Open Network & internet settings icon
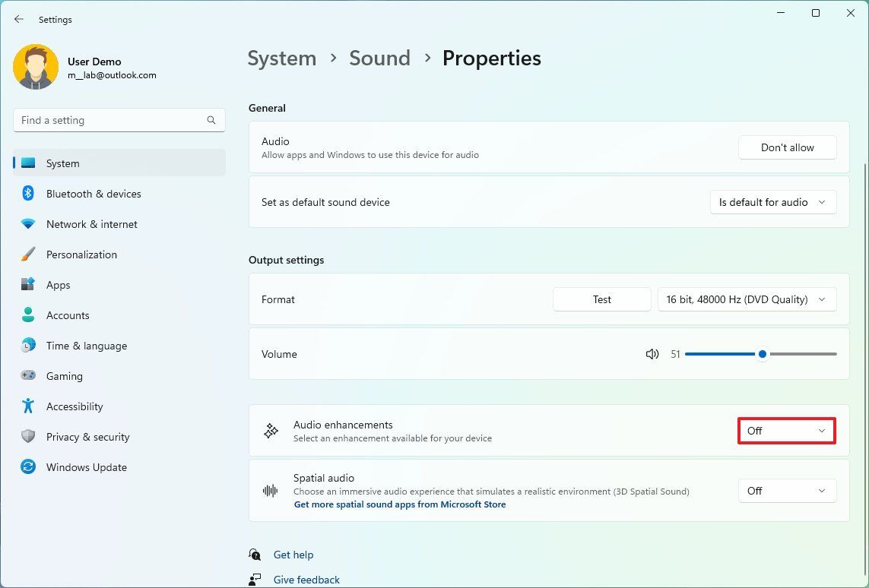This screenshot has height=588, width=869. click(27, 224)
